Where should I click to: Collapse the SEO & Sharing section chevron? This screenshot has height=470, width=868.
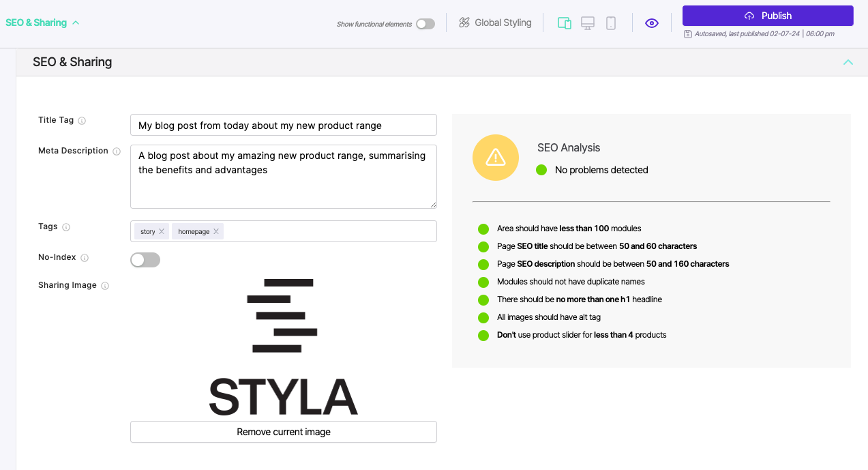point(848,62)
